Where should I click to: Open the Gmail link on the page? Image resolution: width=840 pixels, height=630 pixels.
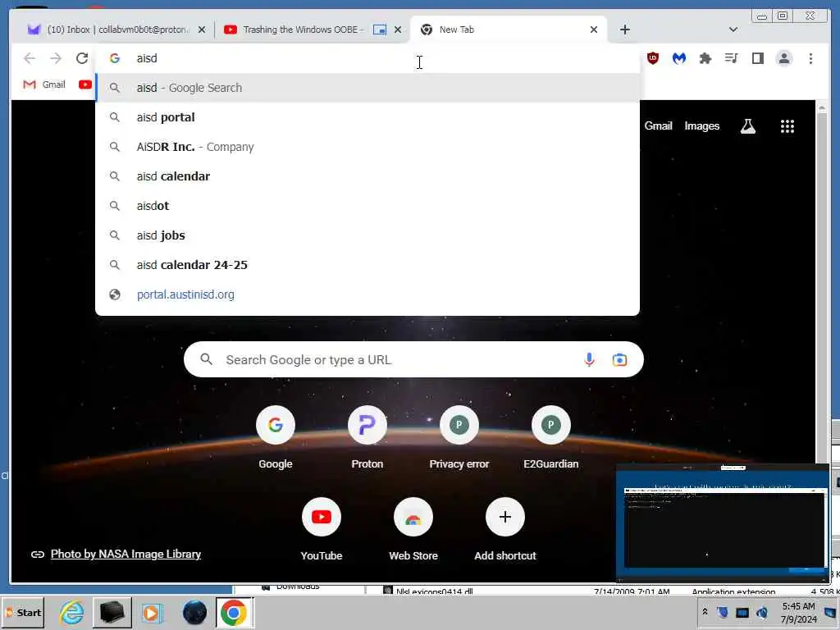click(658, 126)
